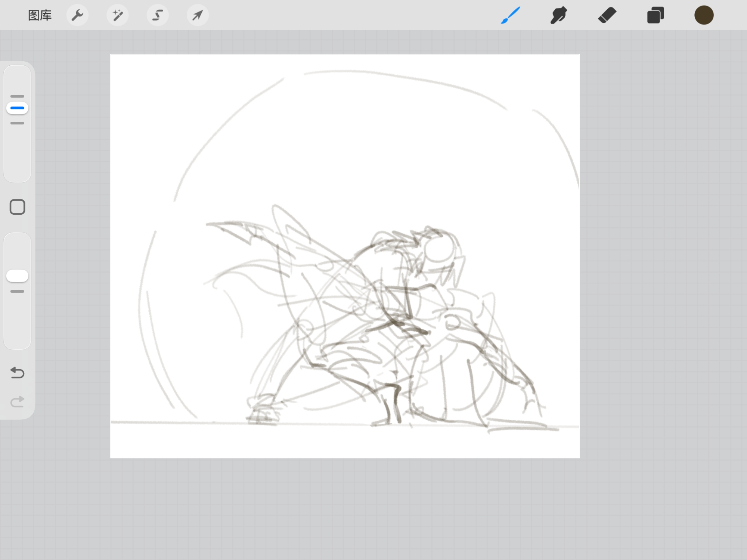747x560 pixels.
Task: Tap the brush size slider handle
Action: [17, 108]
